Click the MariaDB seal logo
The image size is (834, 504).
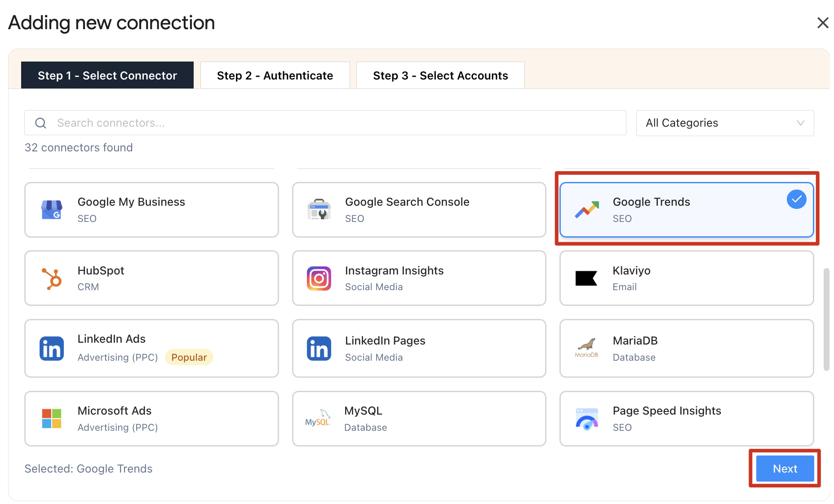pyautogui.click(x=586, y=348)
